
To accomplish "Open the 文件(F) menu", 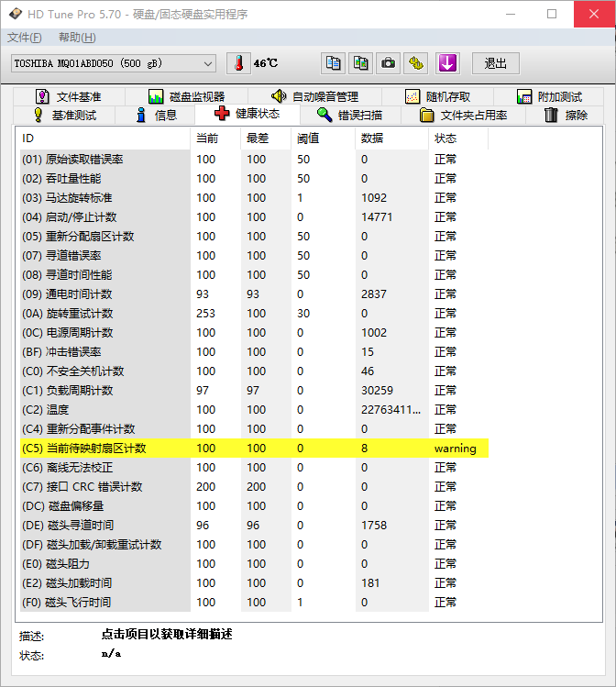I will [x=25, y=38].
